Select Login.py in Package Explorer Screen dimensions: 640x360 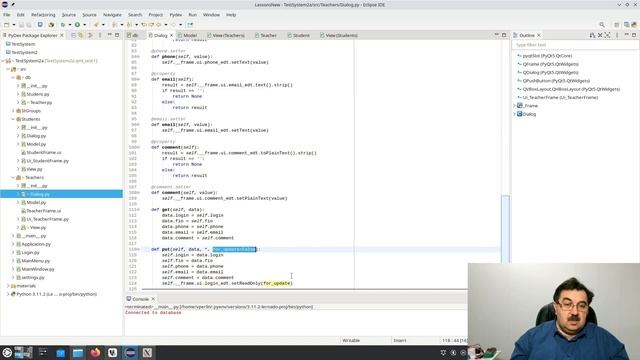30,253
